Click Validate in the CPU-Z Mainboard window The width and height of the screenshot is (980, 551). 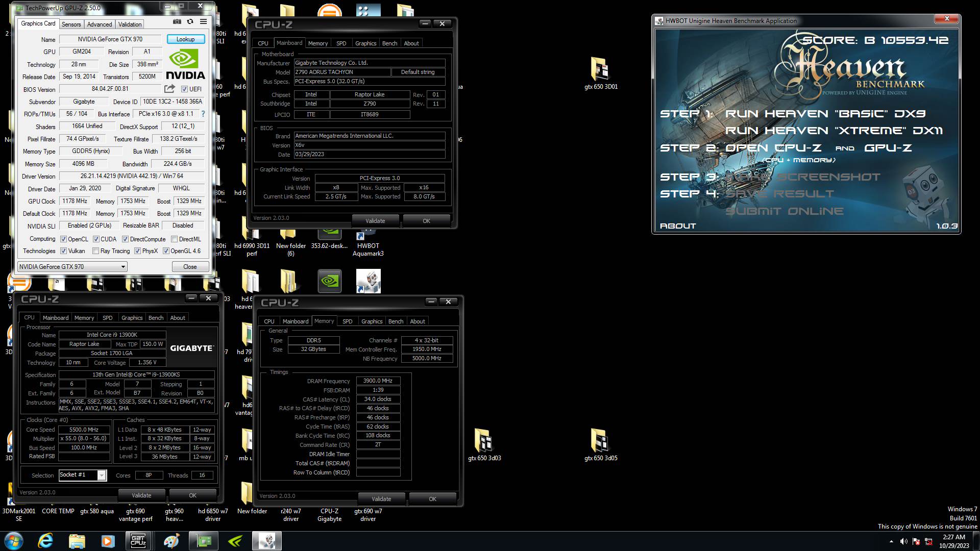coord(375,221)
